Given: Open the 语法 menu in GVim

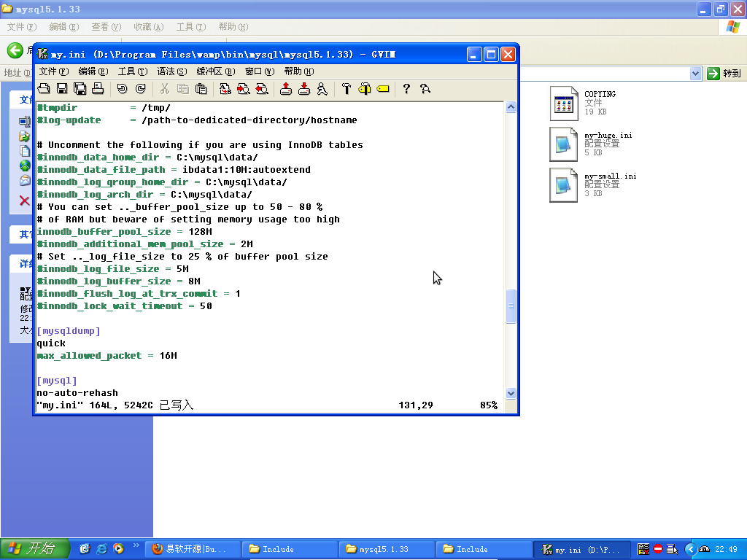Looking at the screenshot, I should point(172,71).
